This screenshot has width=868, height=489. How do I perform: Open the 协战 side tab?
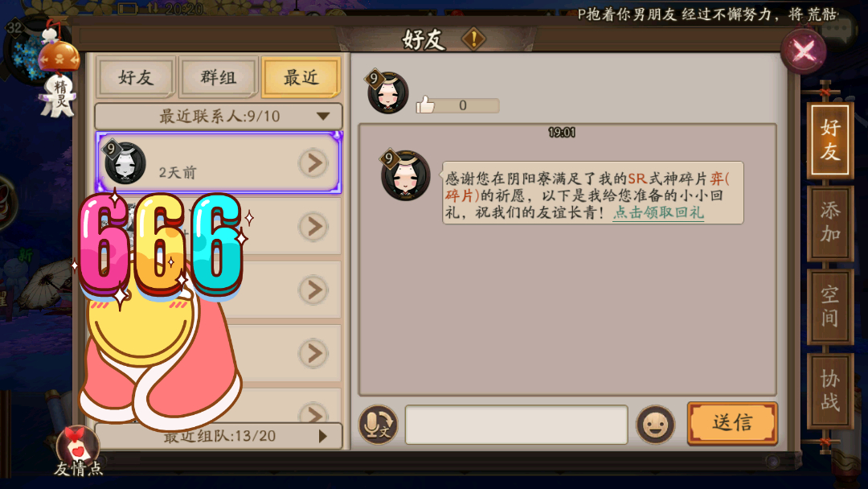[829, 390]
